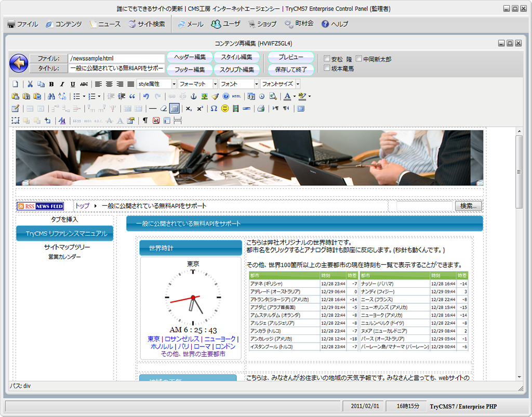Click the undo arrow icon
The width and height of the screenshot is (532, 417).
click(x=146, y=96)
